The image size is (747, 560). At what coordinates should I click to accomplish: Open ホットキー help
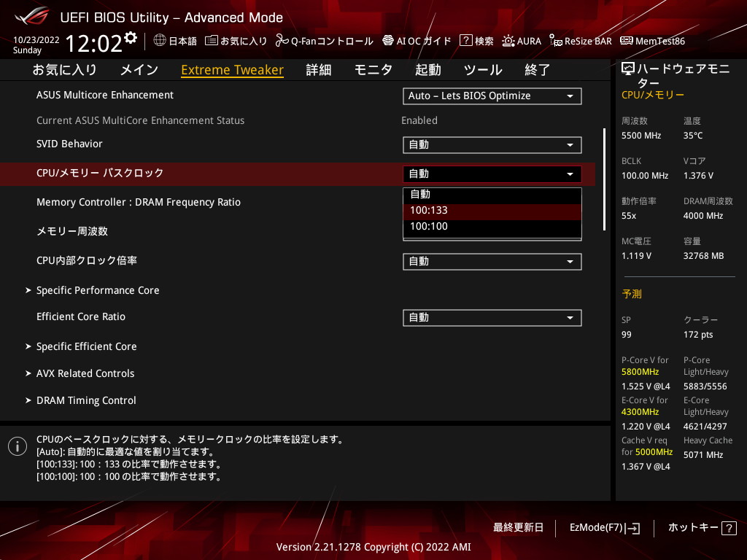[703, 528]
